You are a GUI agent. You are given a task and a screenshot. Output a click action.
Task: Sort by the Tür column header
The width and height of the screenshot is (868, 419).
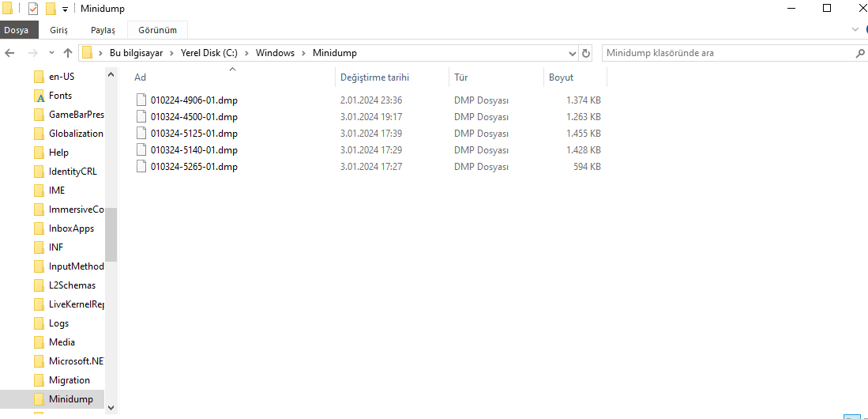(496, 77)
